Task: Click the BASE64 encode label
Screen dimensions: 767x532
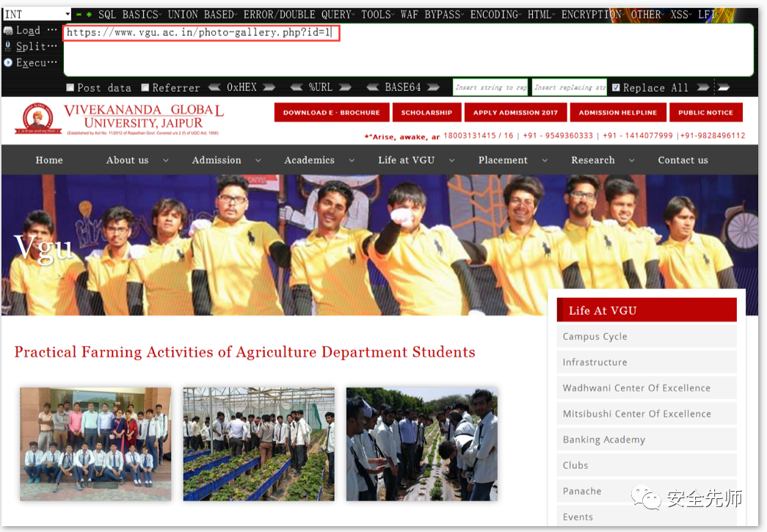Action: [x=402, y=87]
